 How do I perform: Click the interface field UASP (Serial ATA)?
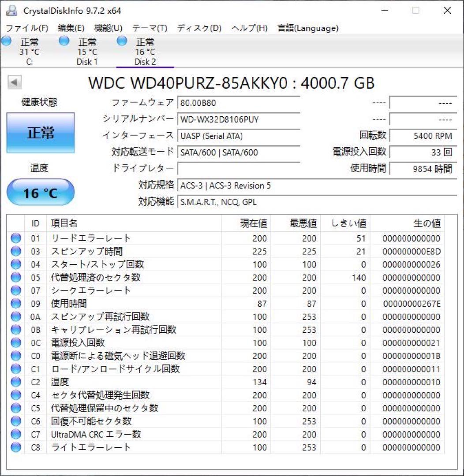(x=239, y=136)
